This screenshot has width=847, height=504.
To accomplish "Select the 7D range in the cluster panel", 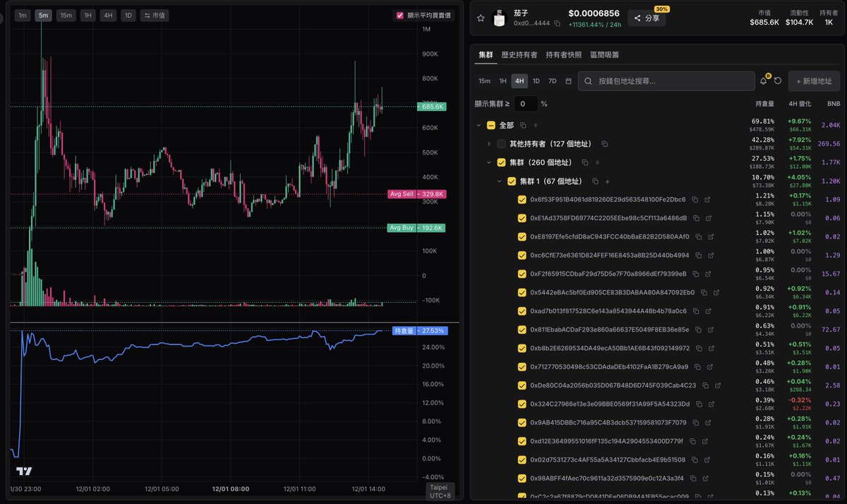I will 552,81.
